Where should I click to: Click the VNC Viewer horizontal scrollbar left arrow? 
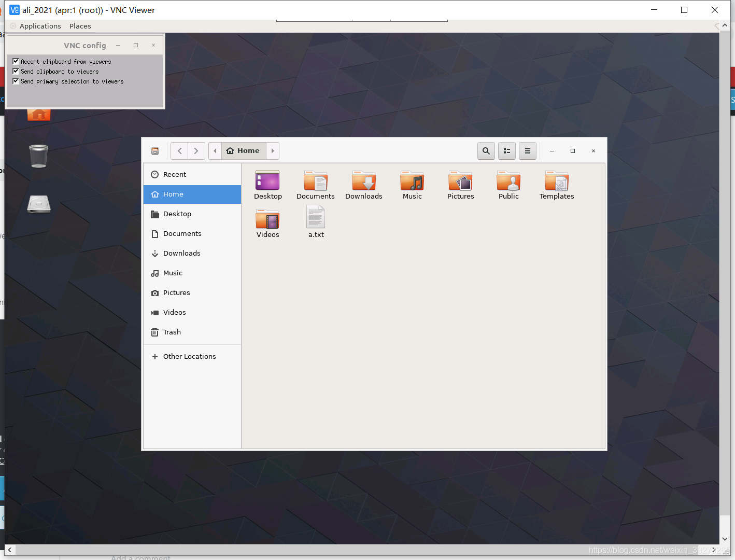pyautogui.click(x=10, y=550)
